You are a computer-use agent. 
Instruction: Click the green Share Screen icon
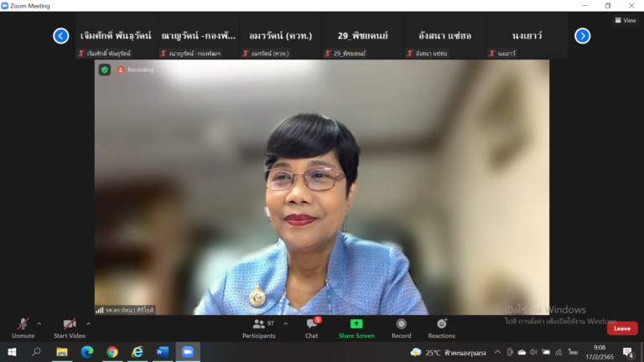tap(356, 324)
